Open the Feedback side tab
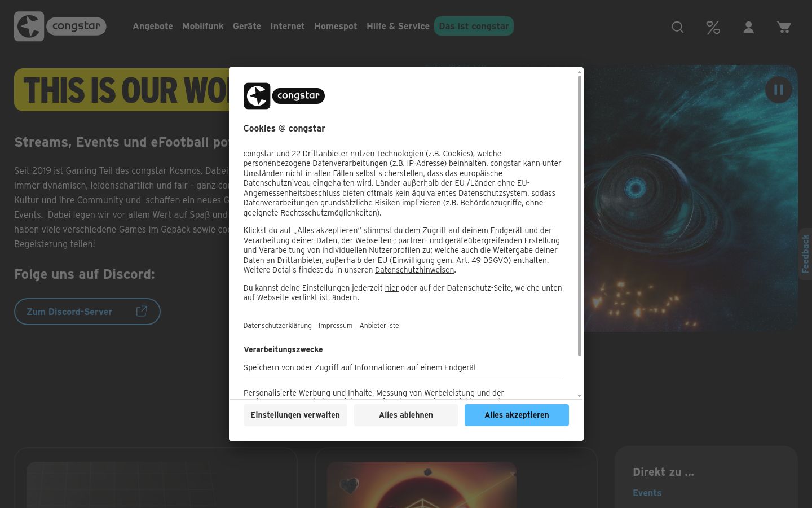This screenshot has height=508, width=812. [805, 254]
